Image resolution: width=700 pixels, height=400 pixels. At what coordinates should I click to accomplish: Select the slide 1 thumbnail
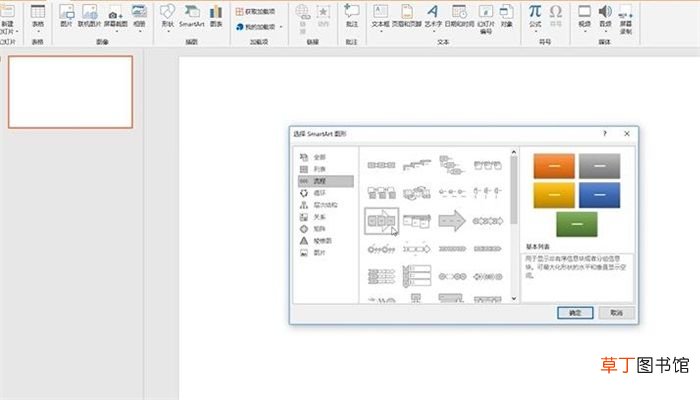point(71,92)
